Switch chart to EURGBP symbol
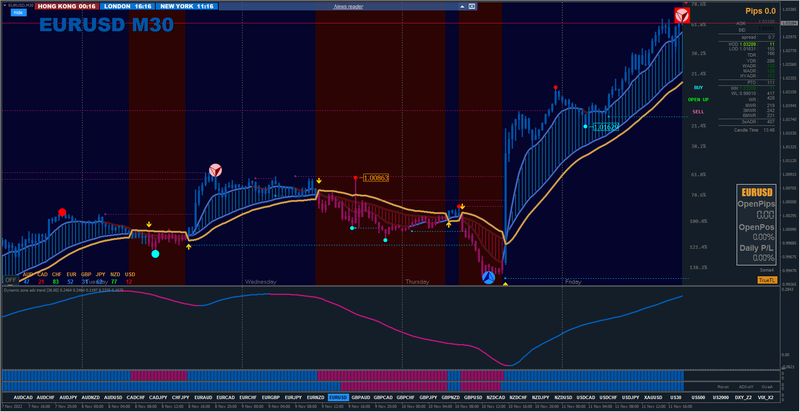This screenshot has height=412, width=800. point(270,397)
